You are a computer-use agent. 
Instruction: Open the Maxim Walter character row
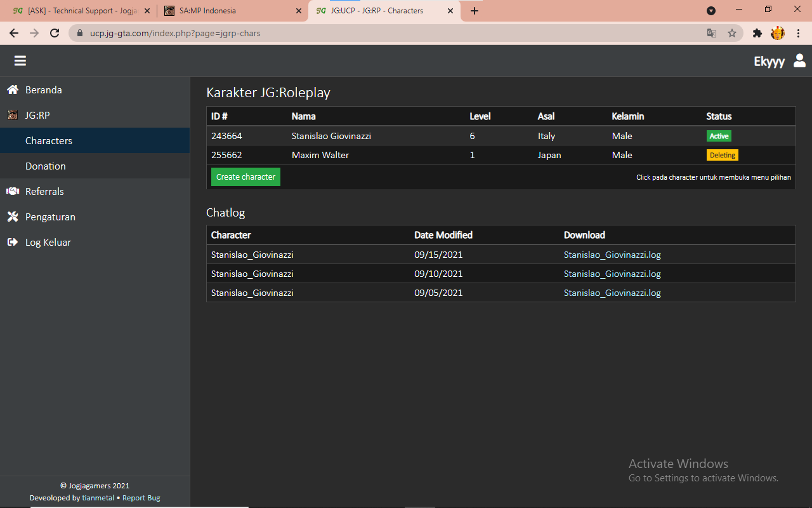point(501,155)
